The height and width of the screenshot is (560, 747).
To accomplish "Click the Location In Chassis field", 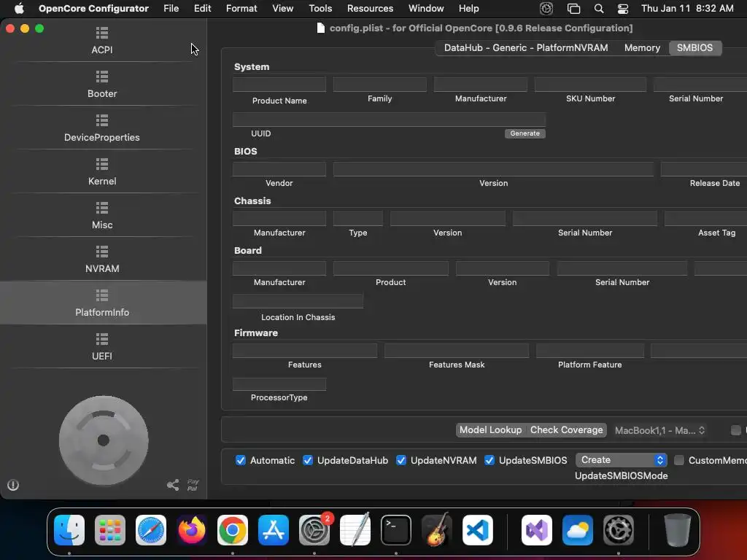I will (298, 301).
